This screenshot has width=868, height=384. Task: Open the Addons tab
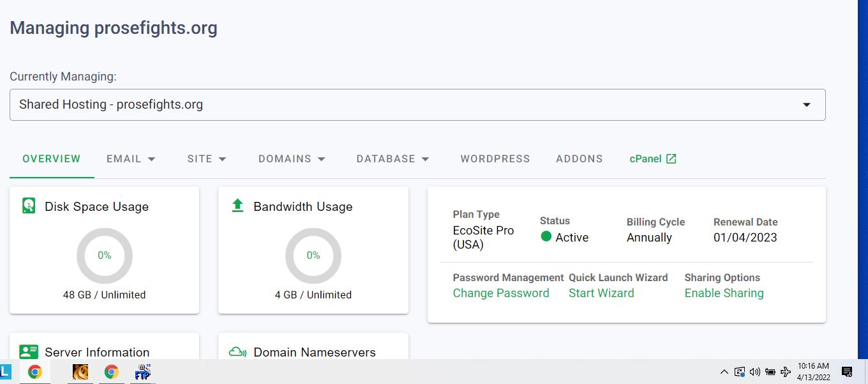(x=580, y=158)
